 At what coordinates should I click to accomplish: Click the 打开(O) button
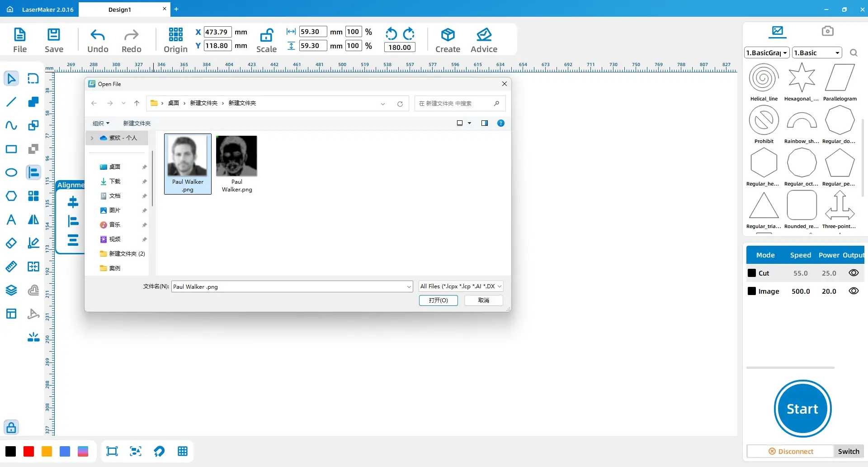click(x=438, y=300)
